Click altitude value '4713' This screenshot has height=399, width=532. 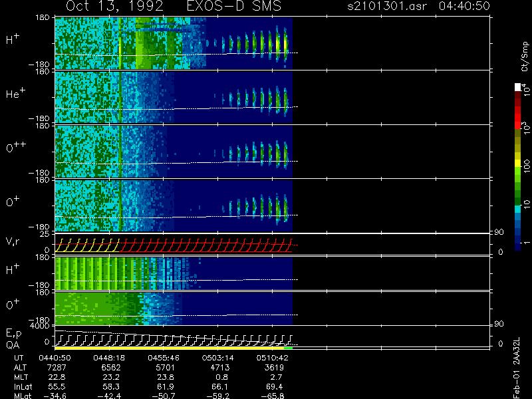[220, 368]
